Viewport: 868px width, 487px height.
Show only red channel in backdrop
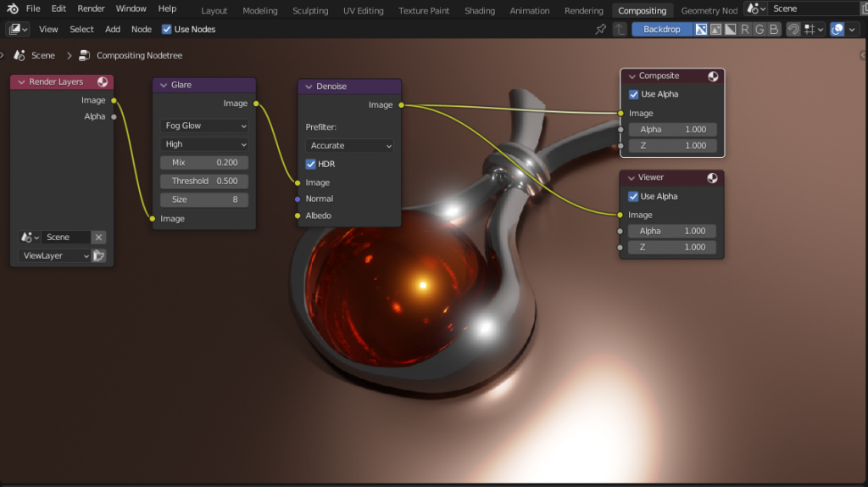745,29
